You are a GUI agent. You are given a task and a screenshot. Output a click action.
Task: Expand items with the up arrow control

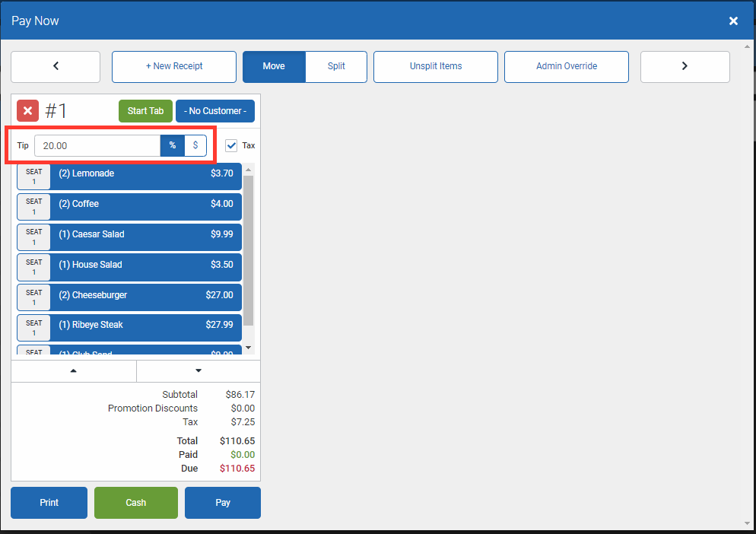click(x=74, y=370)
